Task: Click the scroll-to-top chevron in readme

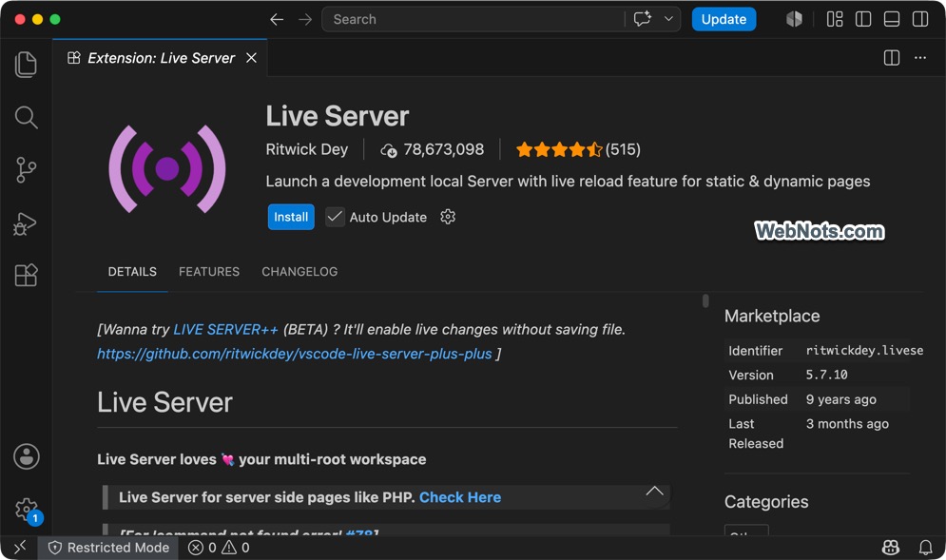Action: pyautogui.click(x=655, y=491)
